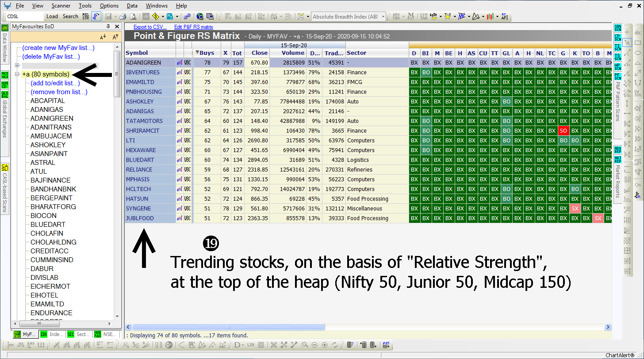Click the Load button
Viewport: 644px width, 359px height.
(x=52, y=16)
